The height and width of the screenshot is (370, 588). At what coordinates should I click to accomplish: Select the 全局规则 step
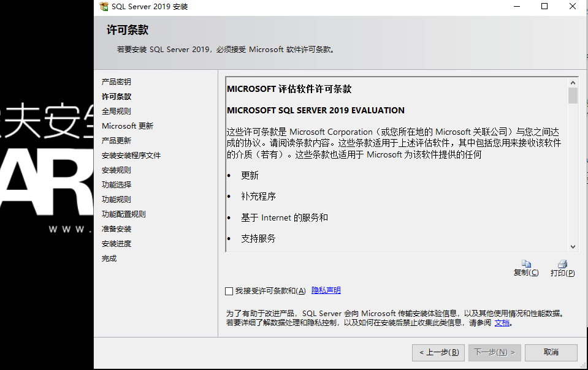pyautogui.click(x=116, y=110)
